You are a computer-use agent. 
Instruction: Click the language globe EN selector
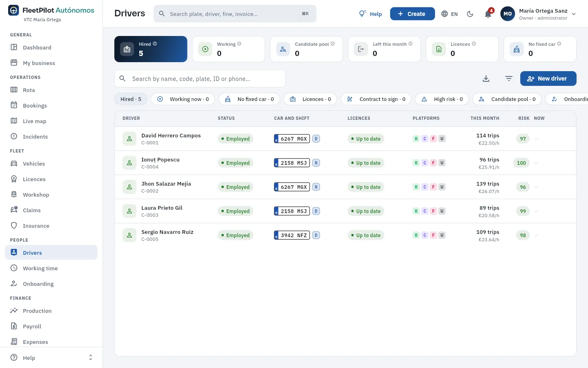pyautogui.click(x=450, y=14)
